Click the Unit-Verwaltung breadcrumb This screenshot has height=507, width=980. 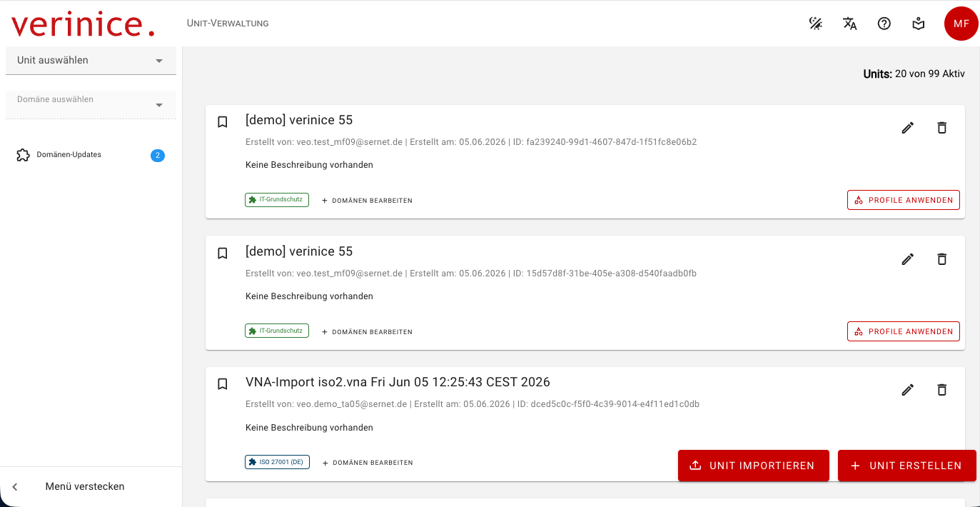[228, 24]
